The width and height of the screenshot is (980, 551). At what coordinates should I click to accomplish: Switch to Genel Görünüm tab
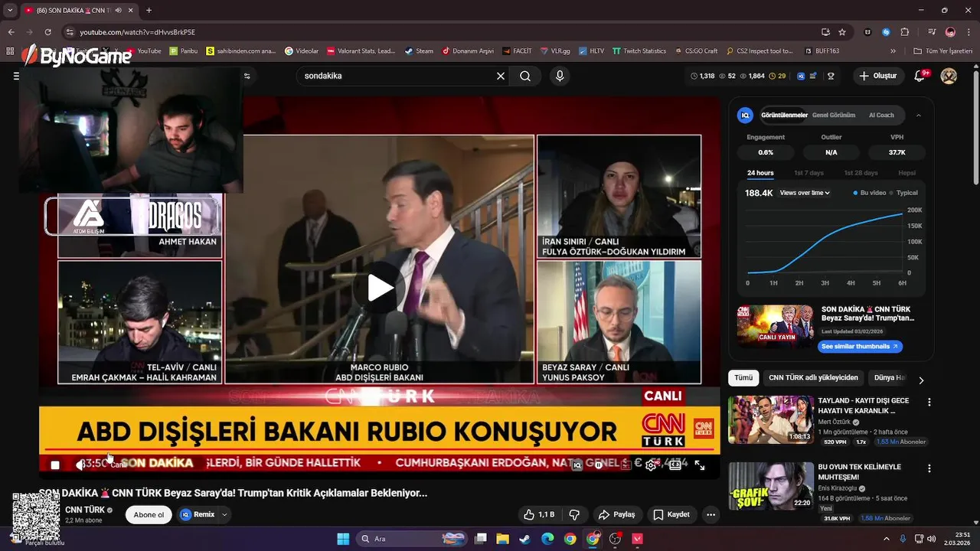[833, 115]
